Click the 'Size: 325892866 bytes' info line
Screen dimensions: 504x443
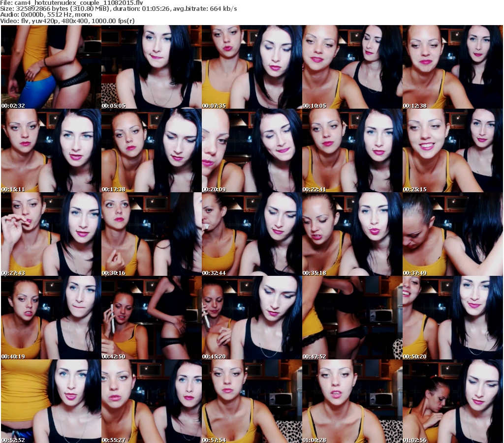click(119, 9)
